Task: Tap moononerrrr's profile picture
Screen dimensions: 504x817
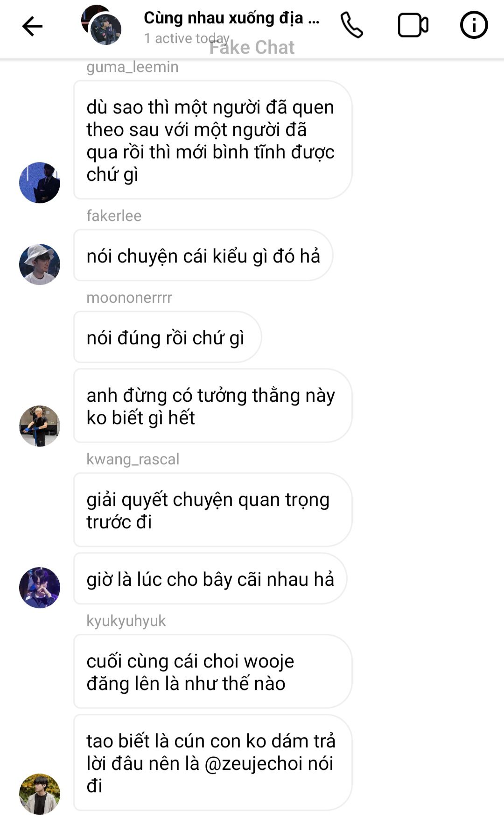Action: click(40, 426)
